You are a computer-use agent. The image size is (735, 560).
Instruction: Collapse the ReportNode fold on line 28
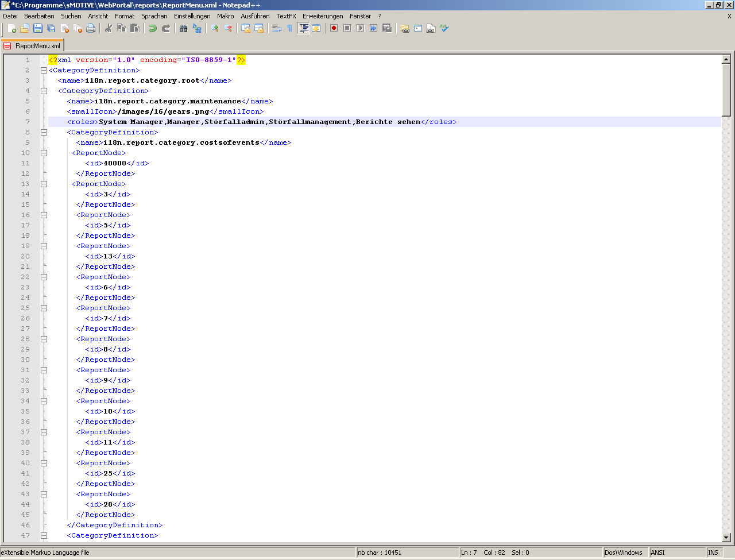pyautogui.click(x=44, y=339)
